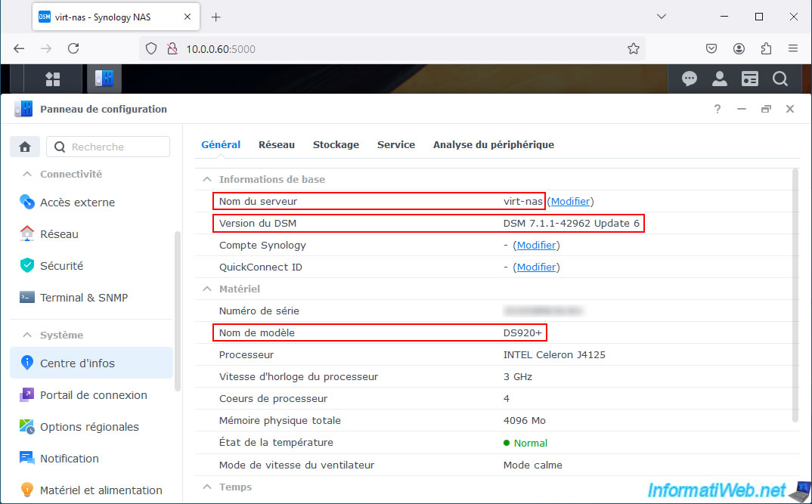The width and height of the screenshot is (812, 504).
Task: Collapse the Système sidebar section
Action: tap(27, 335)
